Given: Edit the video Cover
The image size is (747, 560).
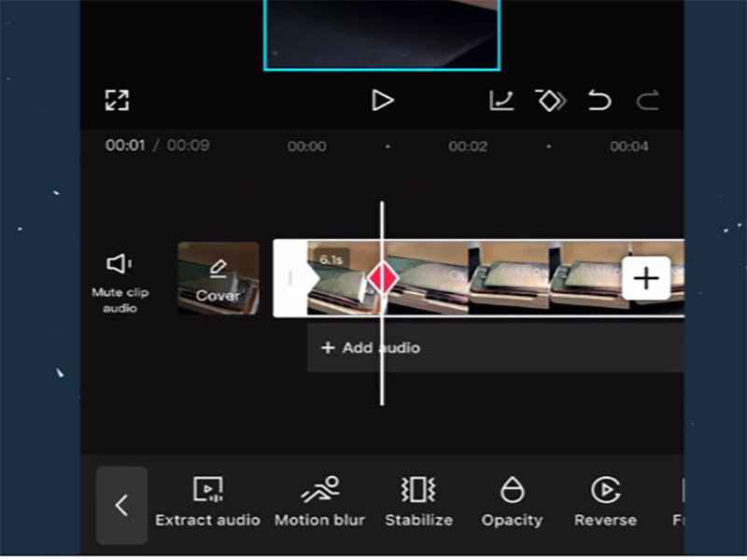Looking at the screenshot, I should [x=218, y=280].
